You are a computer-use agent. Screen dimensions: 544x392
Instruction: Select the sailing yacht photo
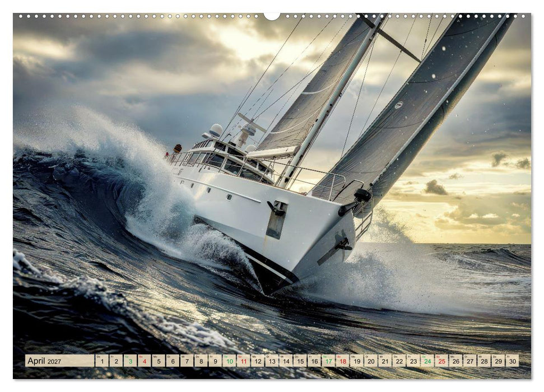[x=272, y=196]
